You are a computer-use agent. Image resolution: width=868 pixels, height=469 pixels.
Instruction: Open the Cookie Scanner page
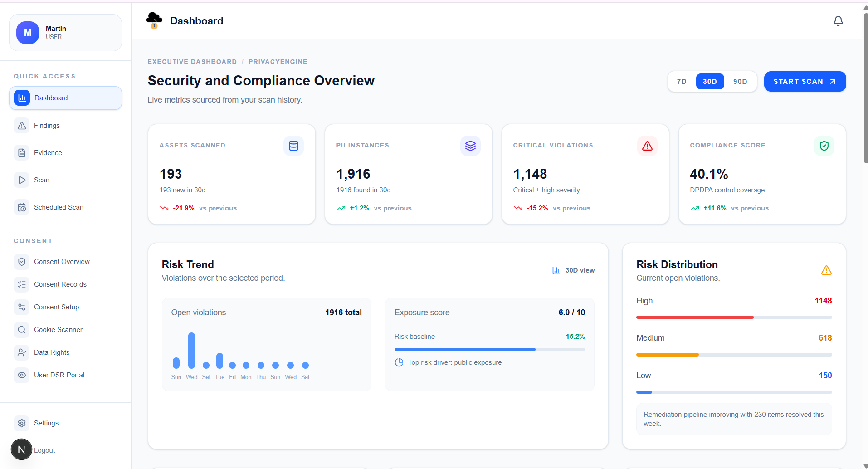[x=65, y=330]
